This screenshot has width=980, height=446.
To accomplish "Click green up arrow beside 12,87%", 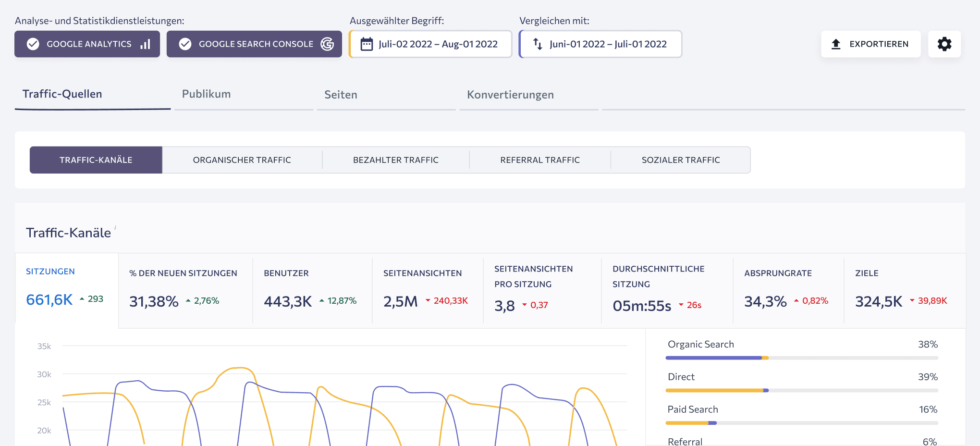I will (x=322, y=301).
